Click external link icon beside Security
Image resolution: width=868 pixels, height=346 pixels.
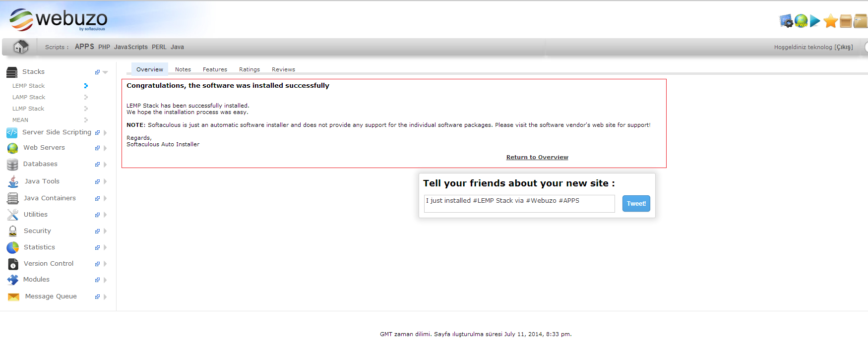97,231
